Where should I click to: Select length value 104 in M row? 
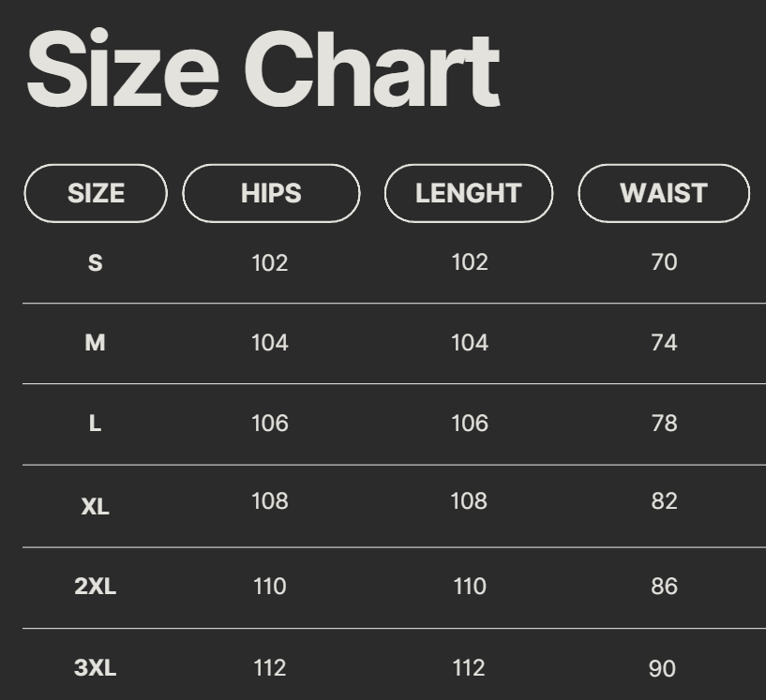coord(470,343)
